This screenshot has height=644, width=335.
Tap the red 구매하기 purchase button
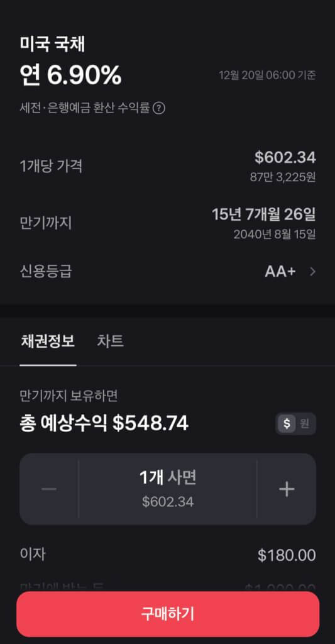(x=168, y=614)
